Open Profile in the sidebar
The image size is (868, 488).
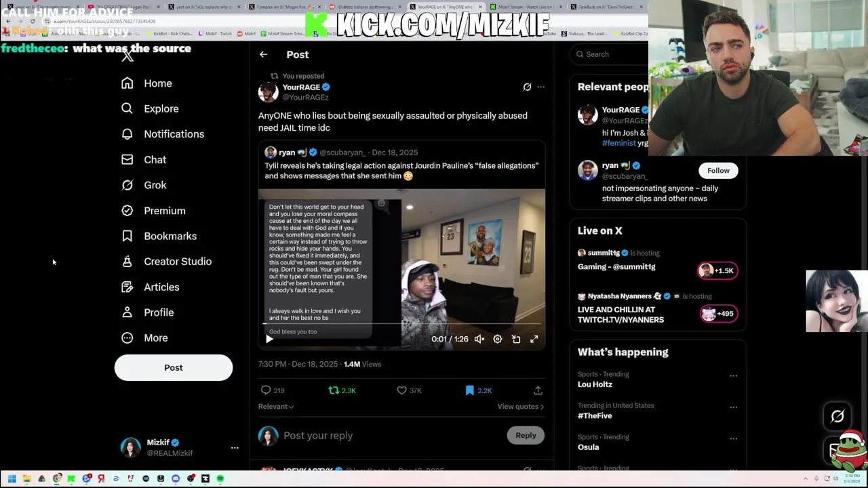147,312
